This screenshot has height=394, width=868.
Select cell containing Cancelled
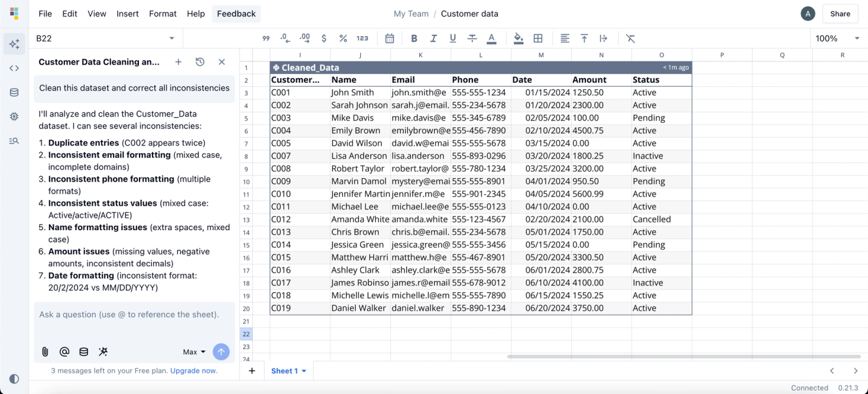click(662, 219)
